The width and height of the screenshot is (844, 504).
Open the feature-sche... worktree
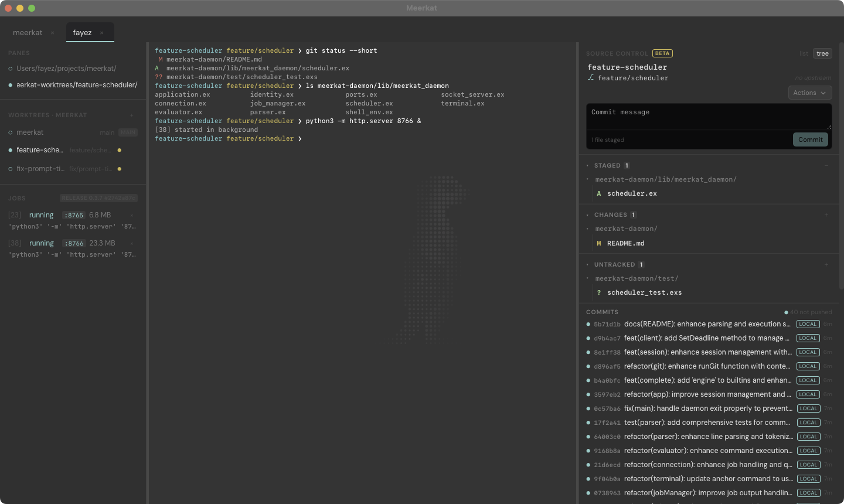point(73,151)
